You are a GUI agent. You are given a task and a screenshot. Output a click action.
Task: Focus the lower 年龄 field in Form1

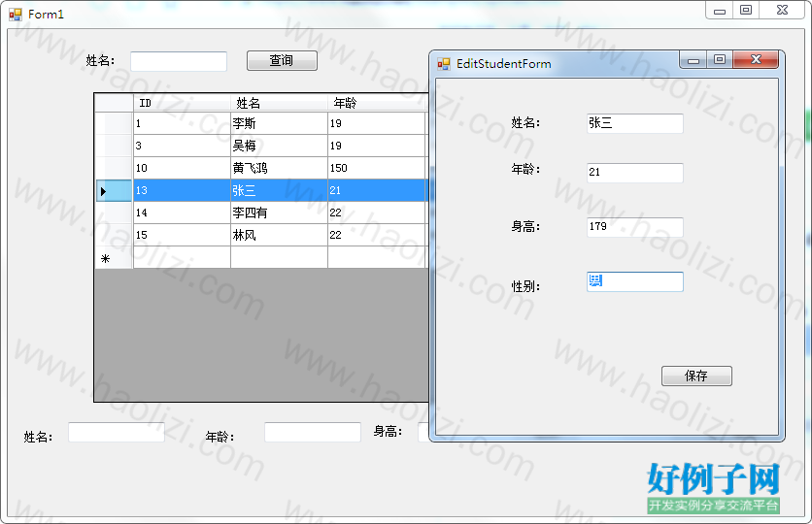click(x=312, y=433)
